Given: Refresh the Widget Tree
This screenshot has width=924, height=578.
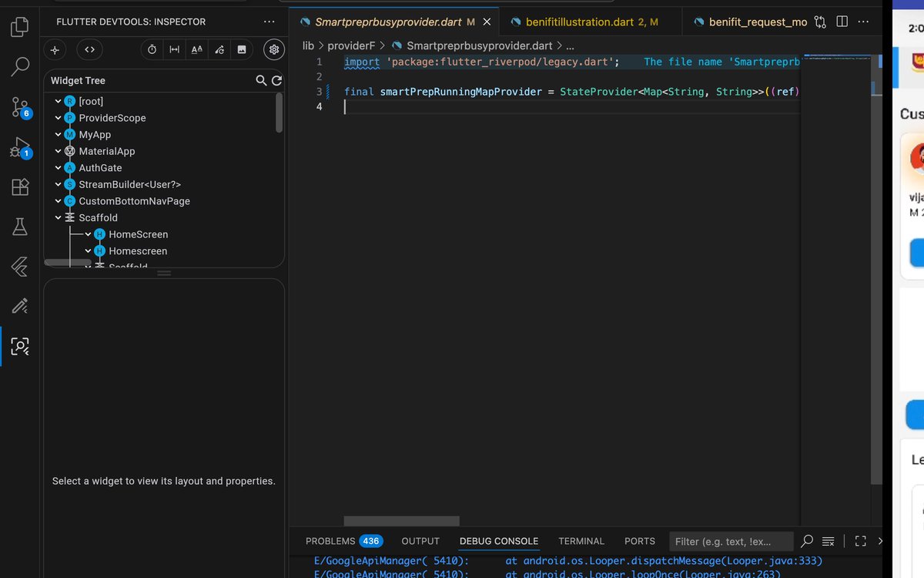Looking at the screenshot, I should (276, 80).
